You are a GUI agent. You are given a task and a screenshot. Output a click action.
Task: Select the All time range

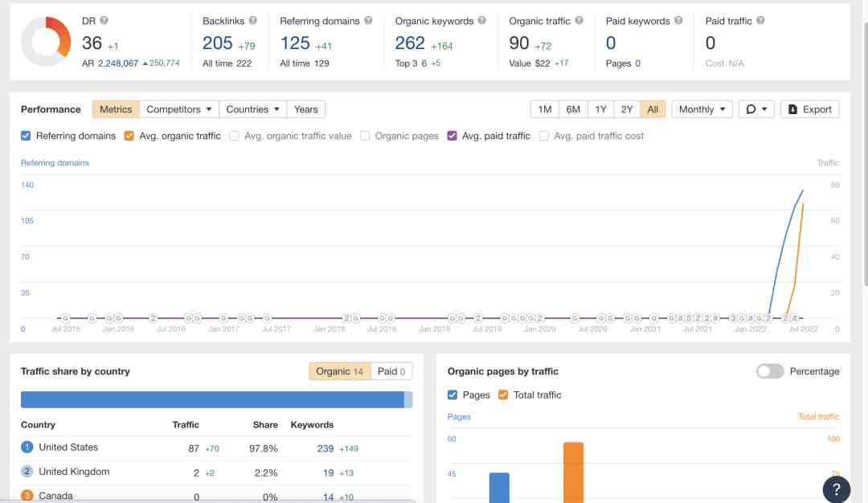653,109
